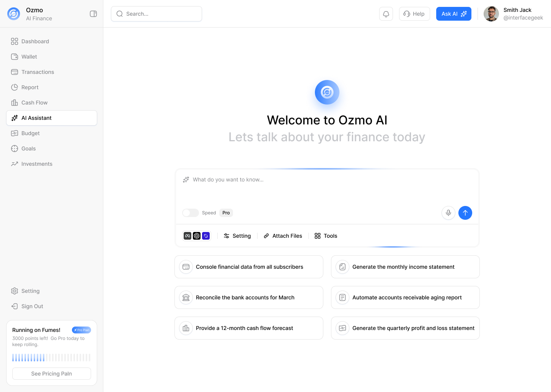Toggle the Speed switch on

[x=191, y=213]
